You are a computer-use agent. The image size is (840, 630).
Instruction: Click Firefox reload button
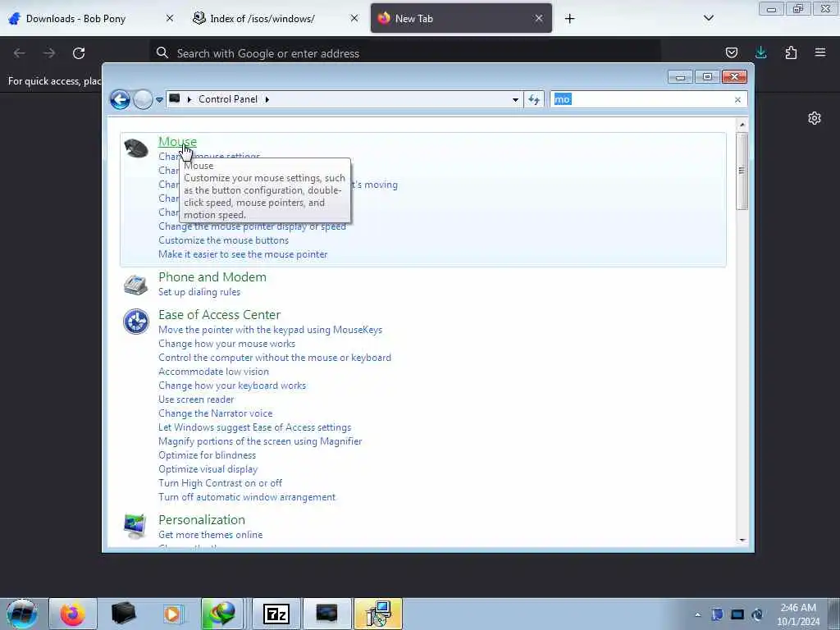[x=79, y=53]
